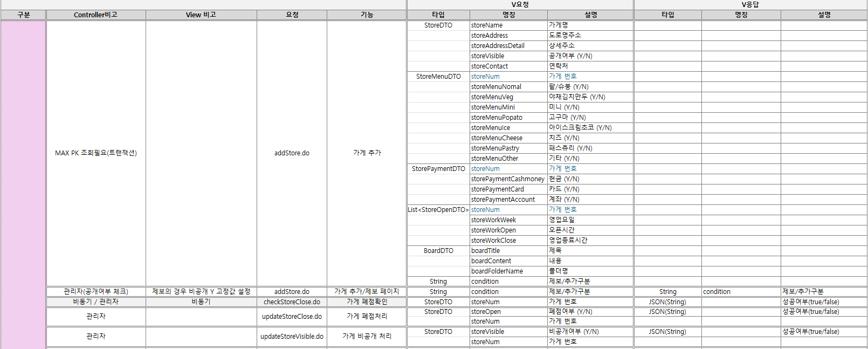The height and width of the screenshot is (349, 868).
Task: Click the 'V응답' group header
Action: (750, 5)
